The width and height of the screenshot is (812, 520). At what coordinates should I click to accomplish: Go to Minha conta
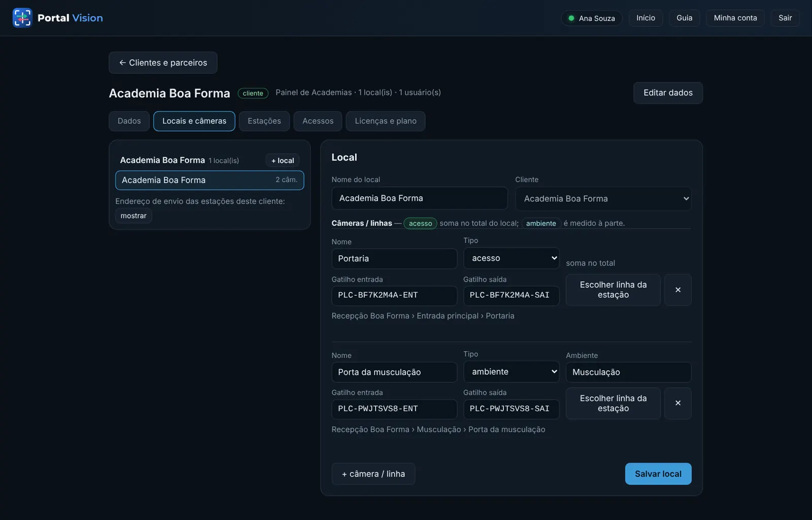click(735, 18)
